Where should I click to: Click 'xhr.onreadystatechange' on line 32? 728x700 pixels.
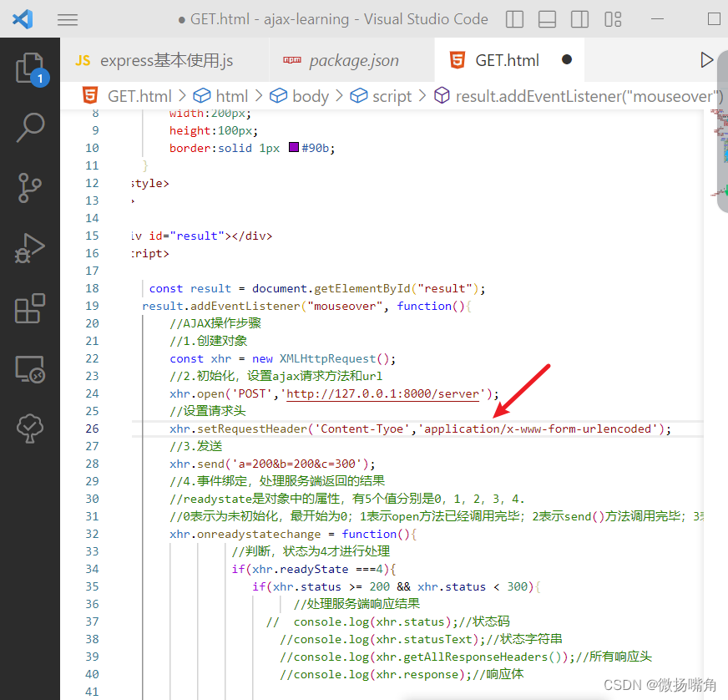(x=245, y=534)
